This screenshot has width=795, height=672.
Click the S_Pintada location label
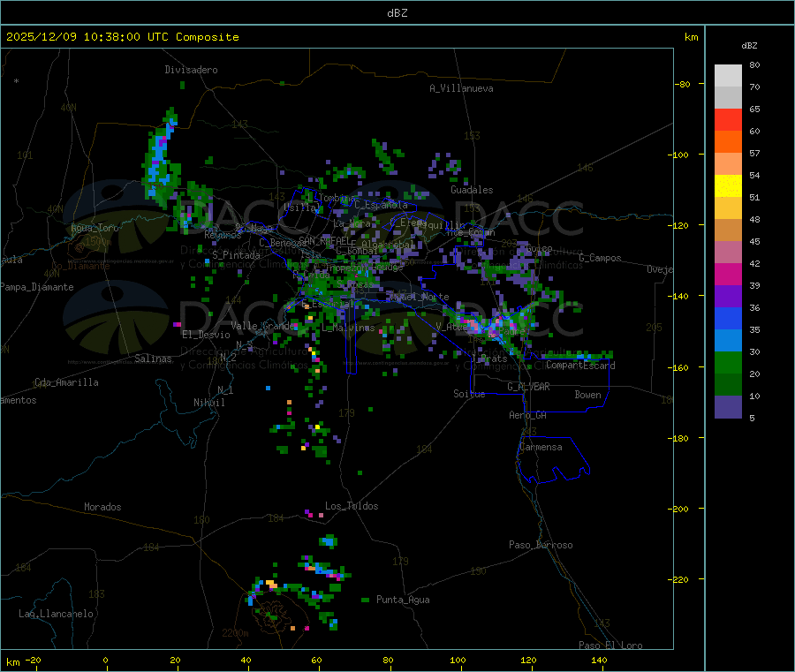[x=236, y=255]
